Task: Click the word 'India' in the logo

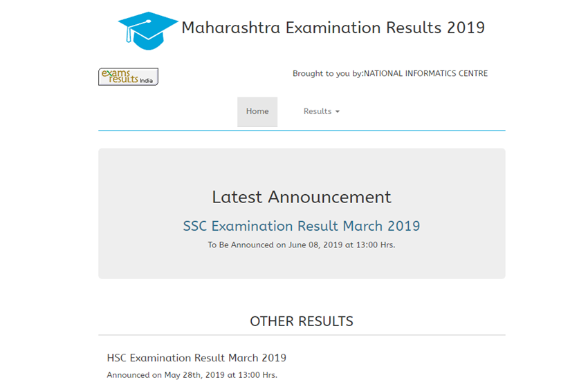Action: tap(146, 81)
